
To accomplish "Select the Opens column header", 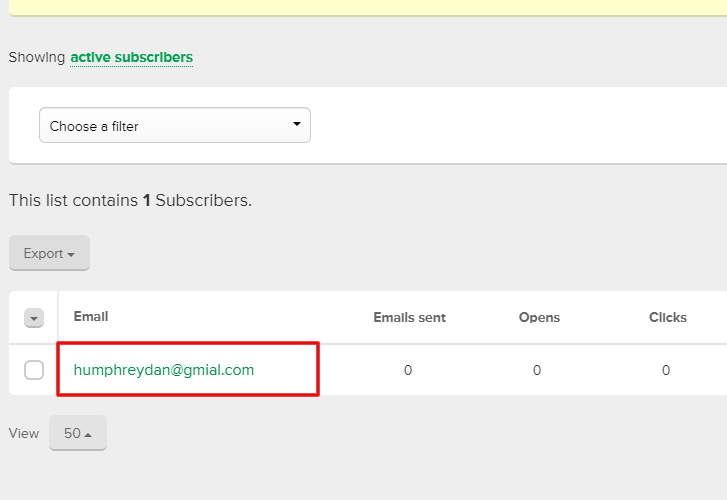I will tap(539, 318).
